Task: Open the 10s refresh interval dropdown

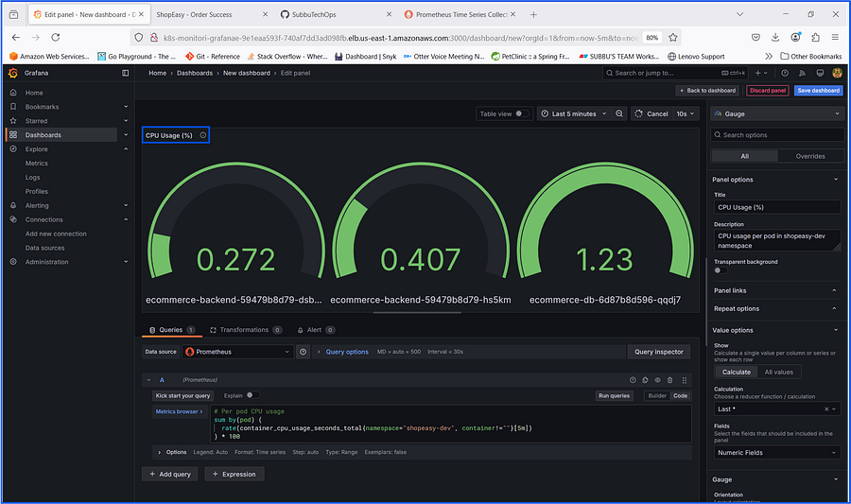Action: (685, 113)
